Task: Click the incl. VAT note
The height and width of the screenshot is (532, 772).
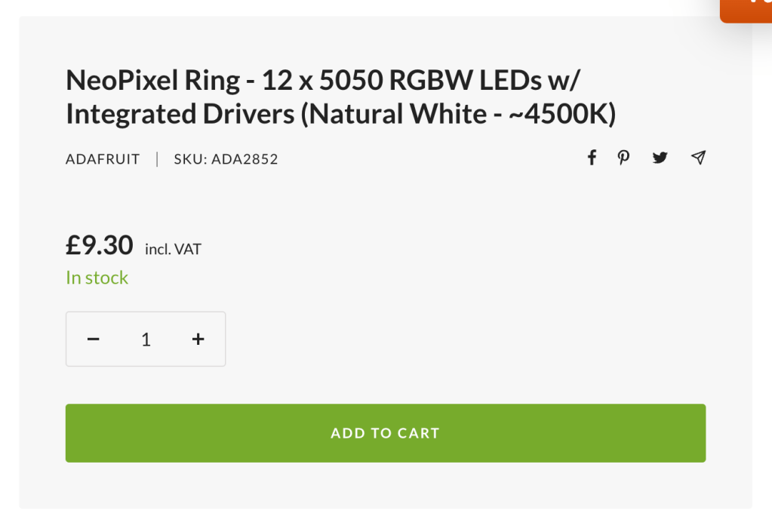Action: (x=173, y=249)
